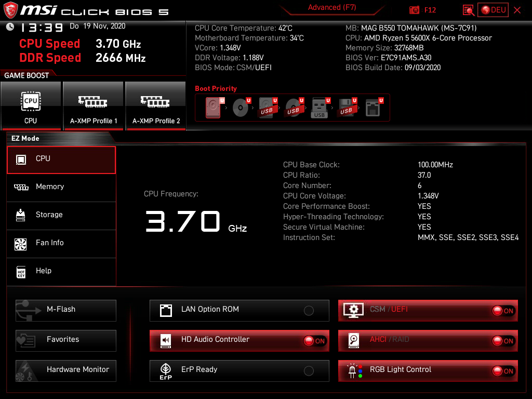Select the USB key boot device

point(321,108)
